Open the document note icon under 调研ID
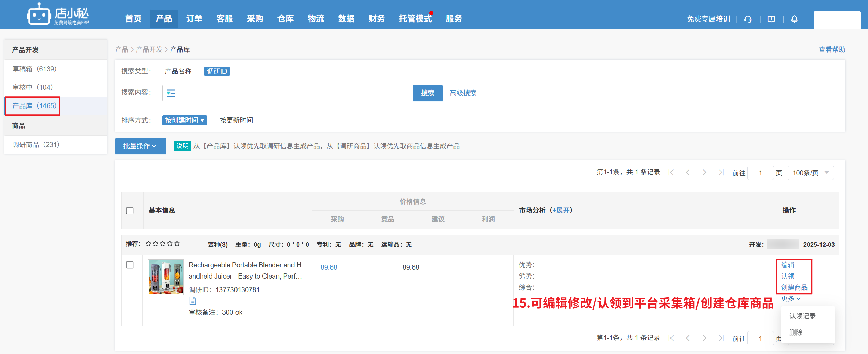 [x=193, y=301]
